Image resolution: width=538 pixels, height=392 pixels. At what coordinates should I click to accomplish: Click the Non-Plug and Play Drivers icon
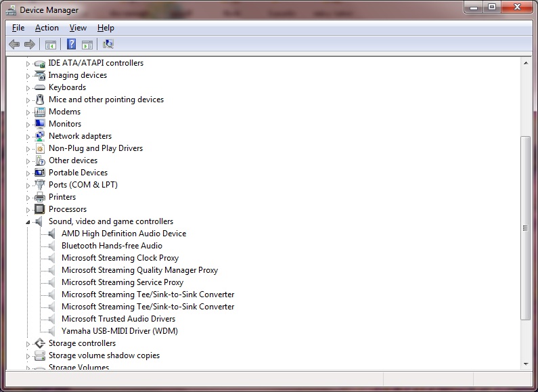click(40, 148)
